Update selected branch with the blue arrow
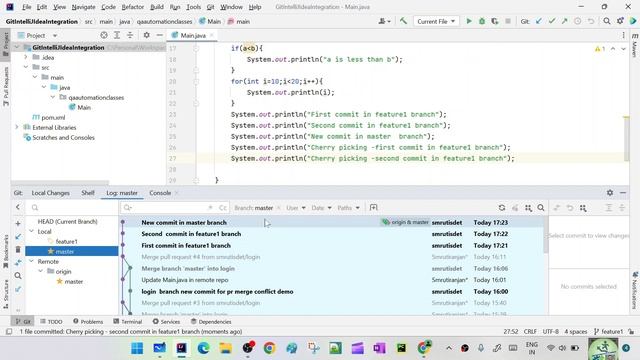 coord(18,237)
